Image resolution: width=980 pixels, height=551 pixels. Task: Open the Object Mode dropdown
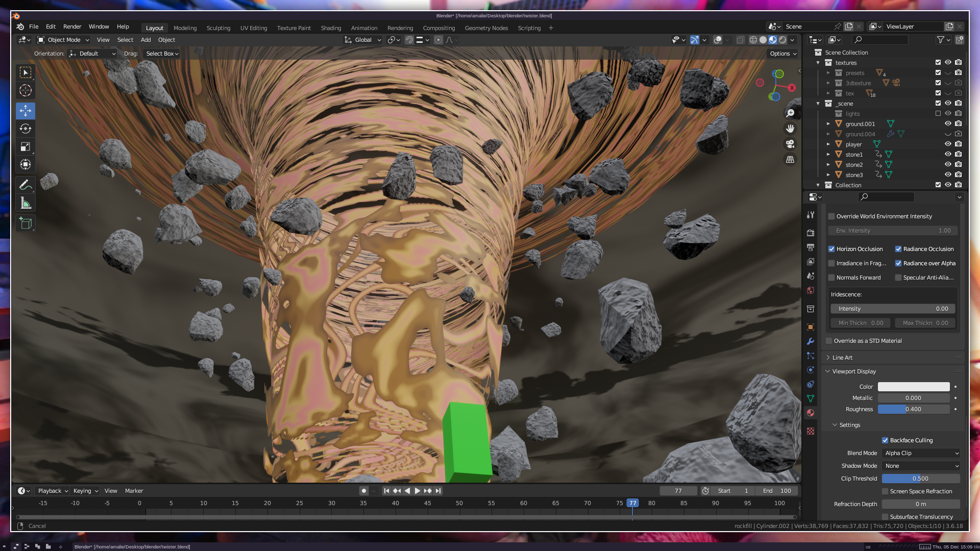pos(64,40)
